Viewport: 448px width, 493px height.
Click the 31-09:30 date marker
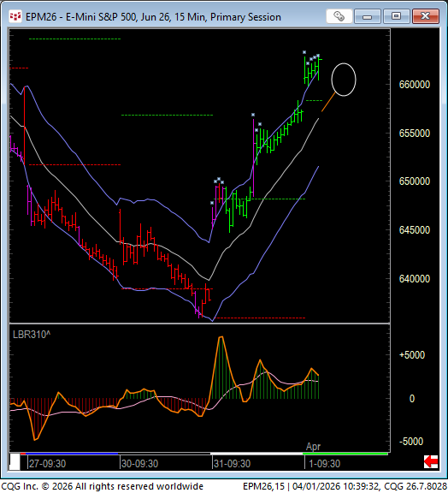coord(232,463)
